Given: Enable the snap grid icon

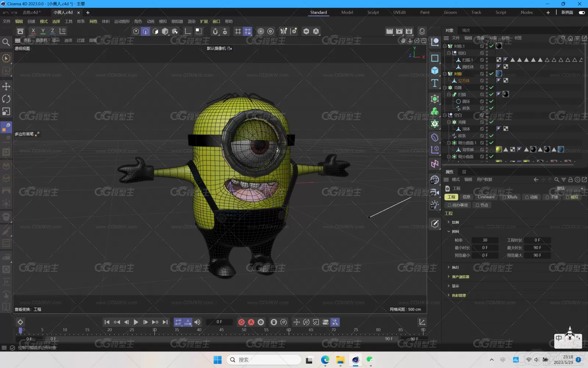Looking at the screenshot, I should click(x=248, y=31).
